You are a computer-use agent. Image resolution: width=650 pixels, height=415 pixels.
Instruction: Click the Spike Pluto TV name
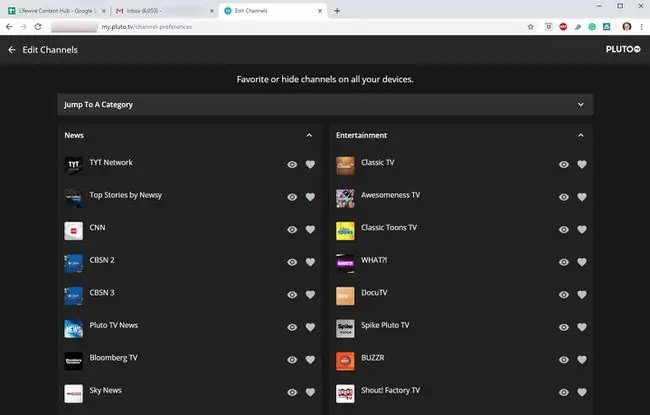click(385, 325)
